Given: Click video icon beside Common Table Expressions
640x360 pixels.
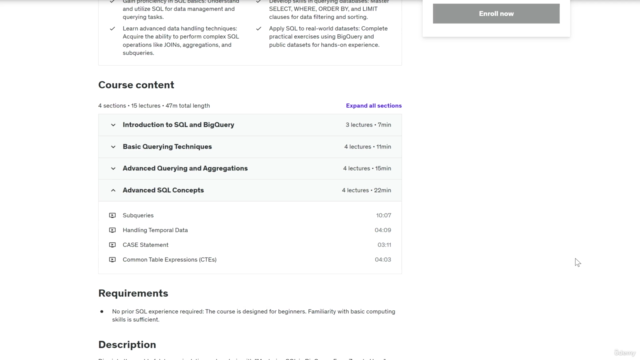Looking at the screenshot, I should click(112, 260).
